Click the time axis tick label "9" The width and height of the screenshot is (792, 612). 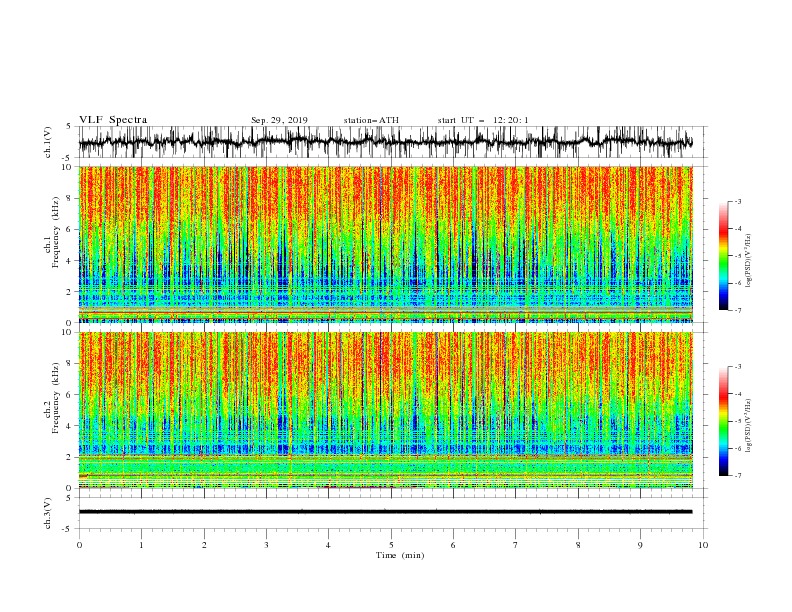(640, 545)
